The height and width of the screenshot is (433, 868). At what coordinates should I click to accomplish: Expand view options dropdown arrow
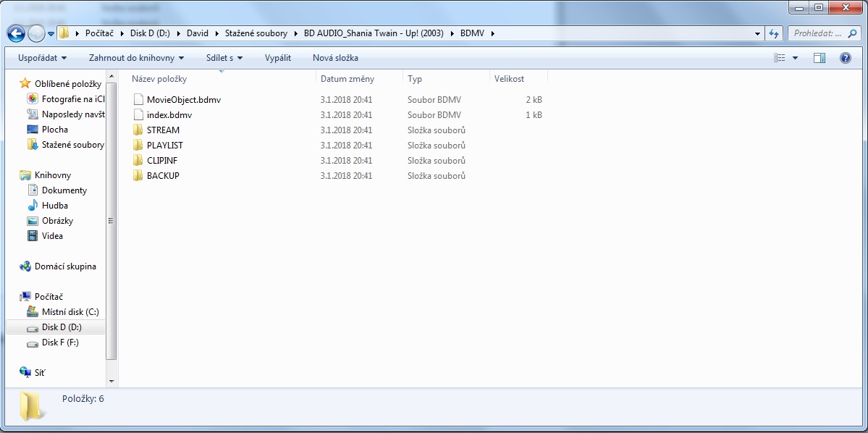(x=795, y=58)
